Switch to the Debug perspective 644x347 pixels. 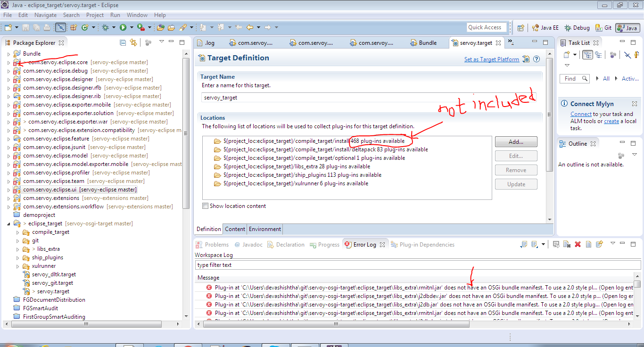[x=577, y=28]
